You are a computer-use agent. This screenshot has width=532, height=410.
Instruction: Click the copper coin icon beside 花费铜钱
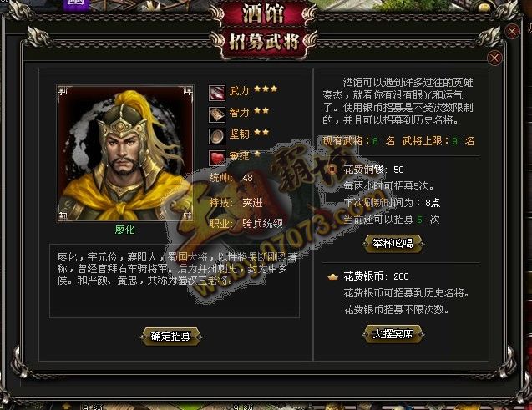click(332, 169)
